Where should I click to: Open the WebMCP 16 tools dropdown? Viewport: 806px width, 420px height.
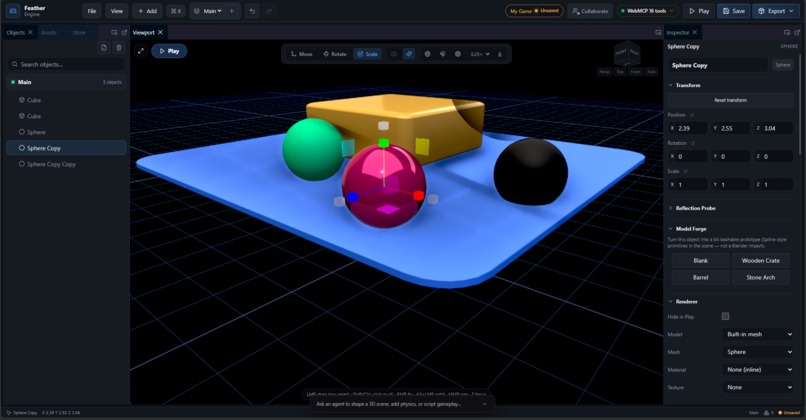(x=648, y=11)
